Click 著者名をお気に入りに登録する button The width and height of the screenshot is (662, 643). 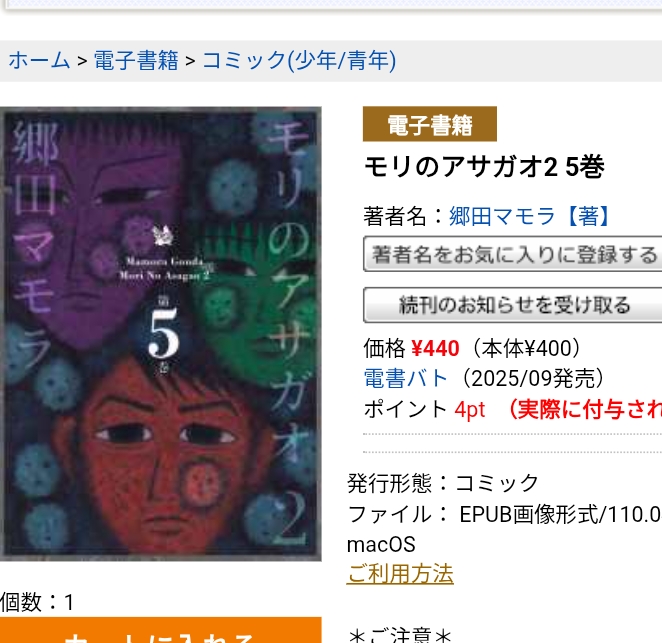(513, 254)
